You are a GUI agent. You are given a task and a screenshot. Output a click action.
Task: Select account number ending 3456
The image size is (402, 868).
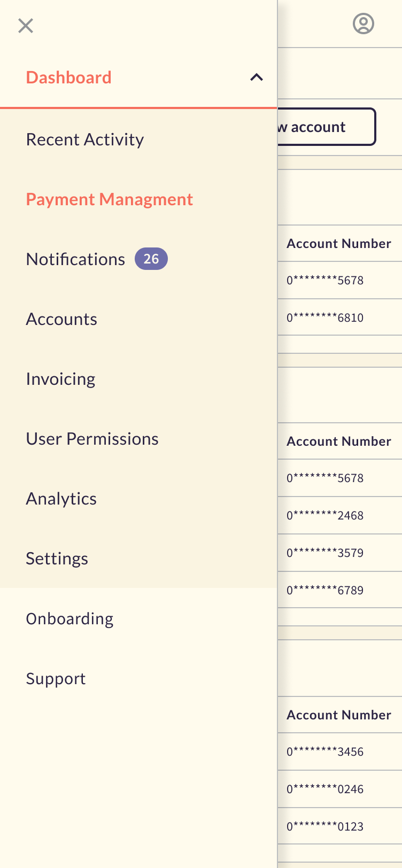click(325, 751)
